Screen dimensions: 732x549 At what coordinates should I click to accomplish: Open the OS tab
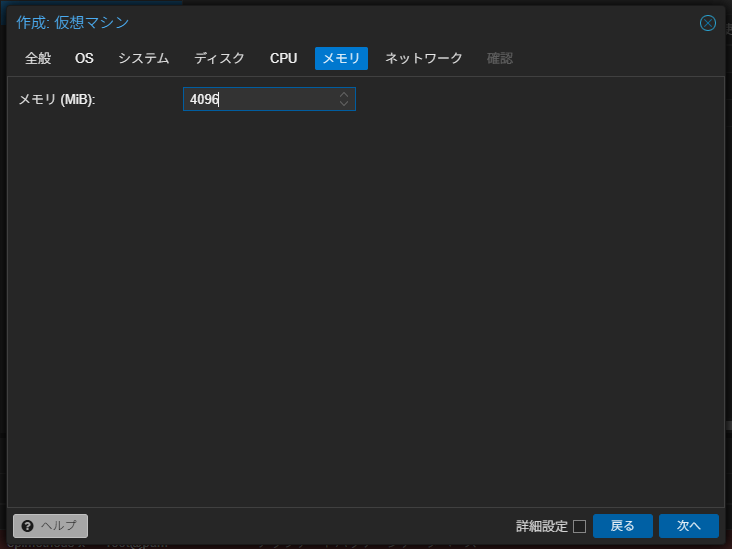pos(84,58)
